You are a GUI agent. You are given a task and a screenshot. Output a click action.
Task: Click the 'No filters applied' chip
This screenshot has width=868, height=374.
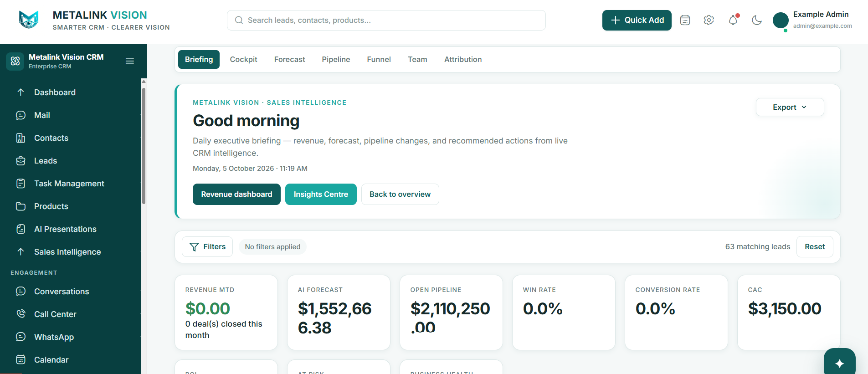click(272, 246)
